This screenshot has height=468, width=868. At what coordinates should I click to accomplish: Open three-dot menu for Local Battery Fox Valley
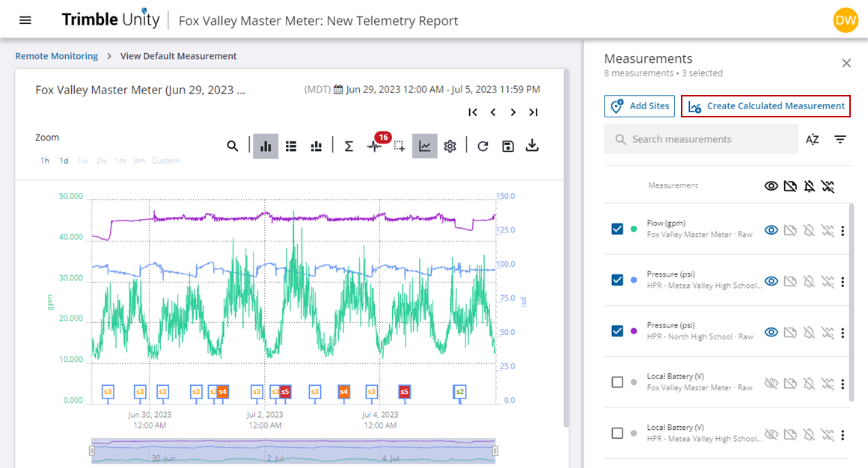tap(843, 384)
